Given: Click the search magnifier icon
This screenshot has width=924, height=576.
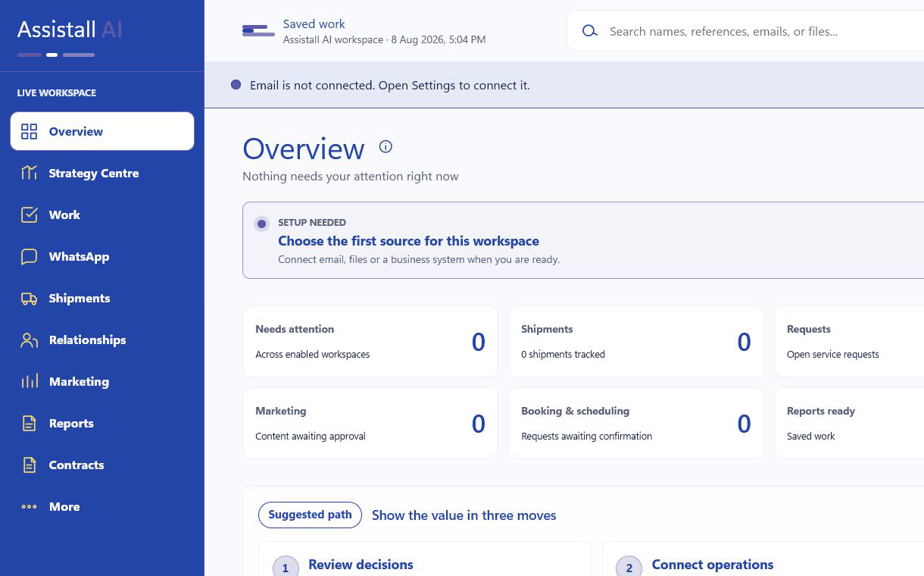Looking at the screenshot, I should pos(589,31).
